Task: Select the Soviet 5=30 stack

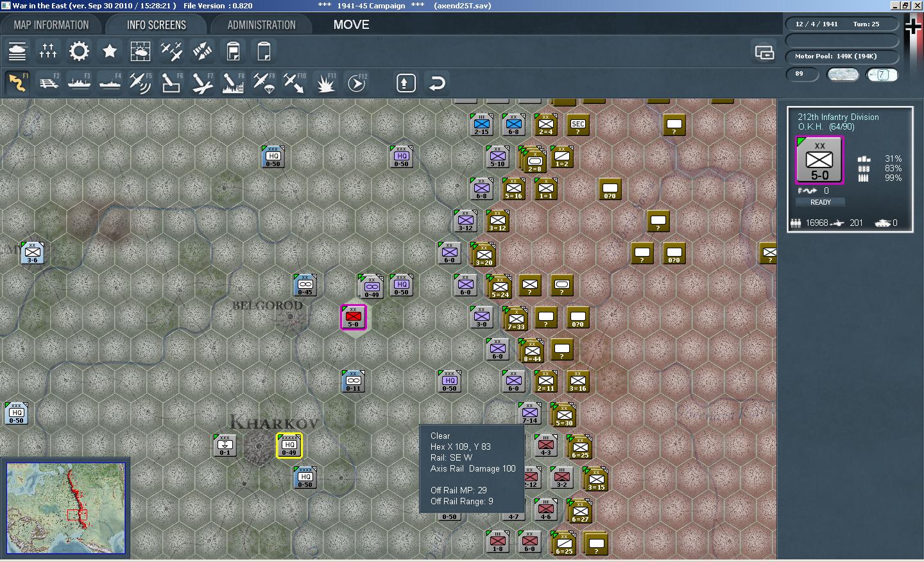Action: click(x=563, y=414)
